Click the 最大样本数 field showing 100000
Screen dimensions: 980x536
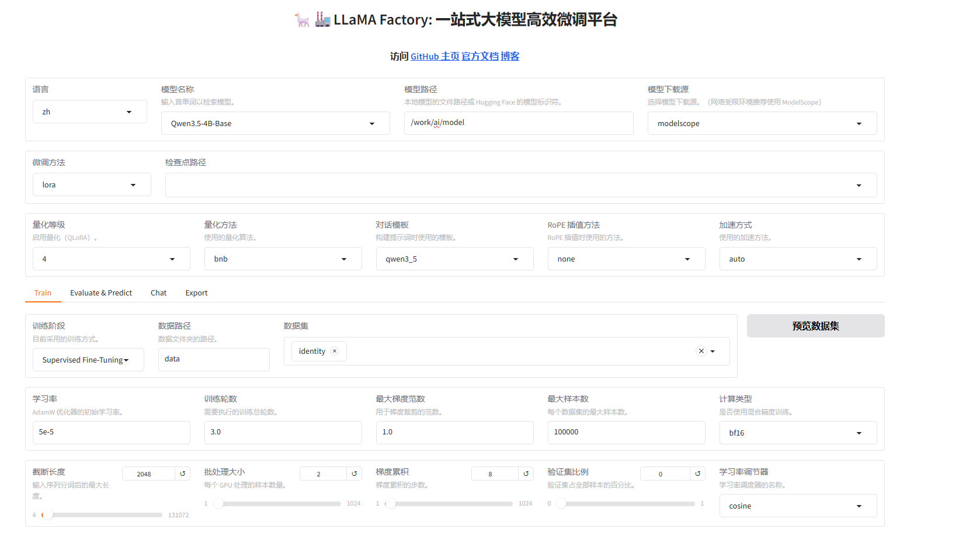pyautogui.click(x=627, y=432)
